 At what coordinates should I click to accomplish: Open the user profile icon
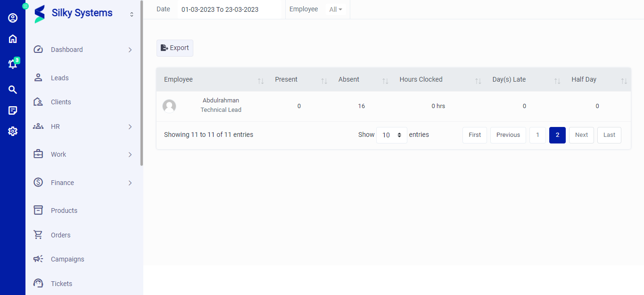tap(13, 18)
